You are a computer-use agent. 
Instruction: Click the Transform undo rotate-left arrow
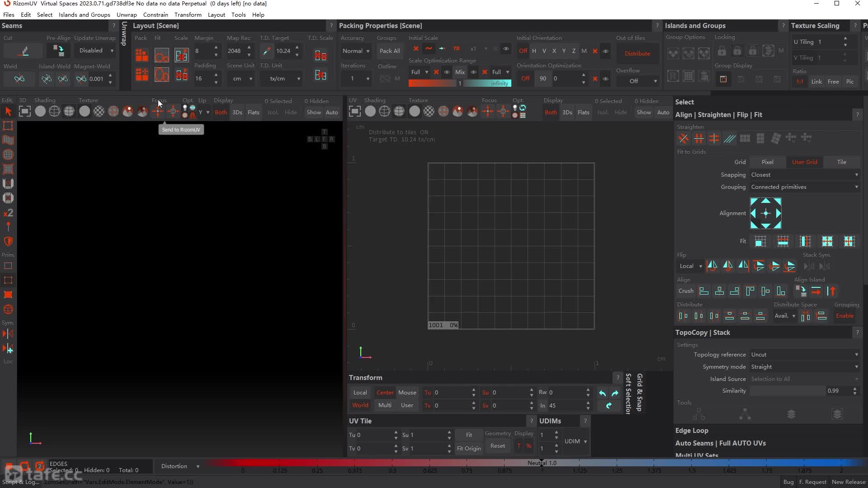tap(602, 393)
